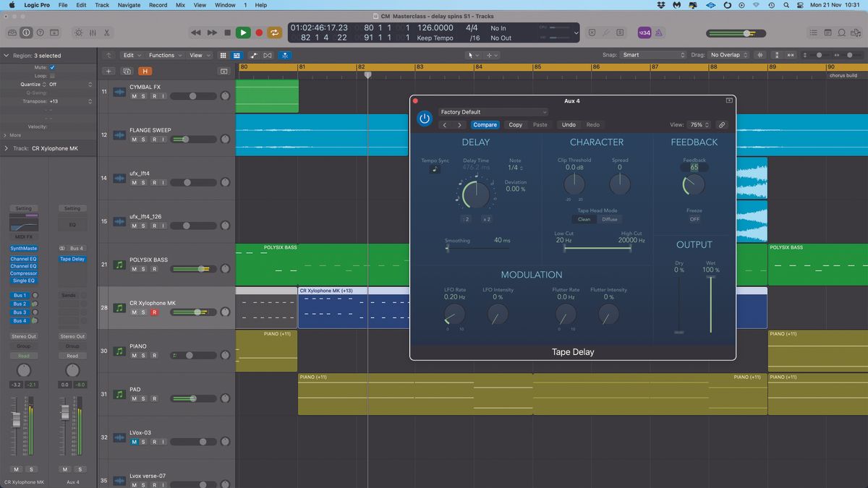Enable the Catch Playhead icon in the toolbar

[x=285, y=55]
